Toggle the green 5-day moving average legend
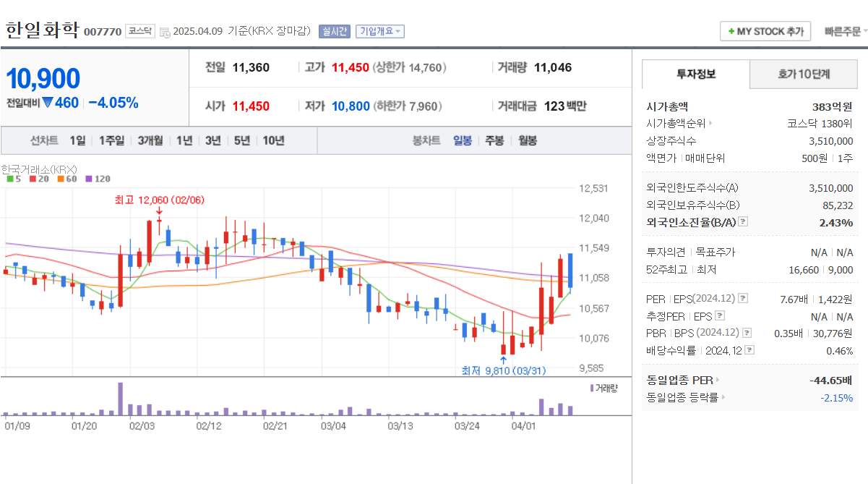Viewport: 868px width, 484px height. point(10,179)
